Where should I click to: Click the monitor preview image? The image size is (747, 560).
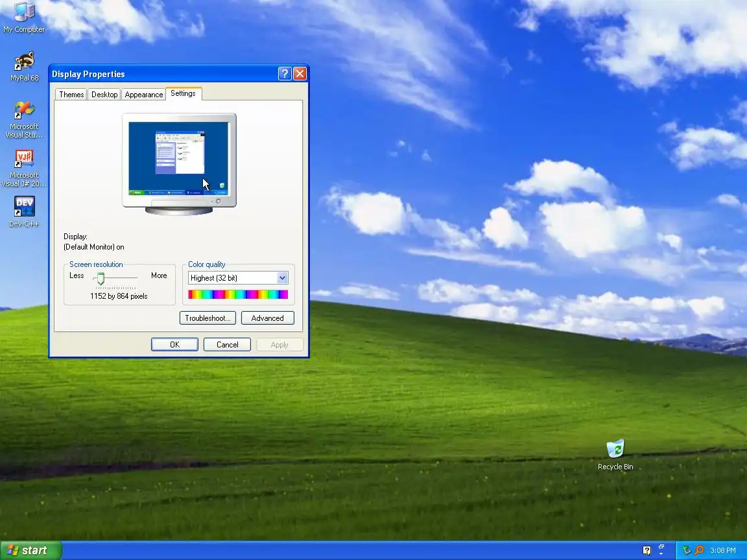coord(179,164)
